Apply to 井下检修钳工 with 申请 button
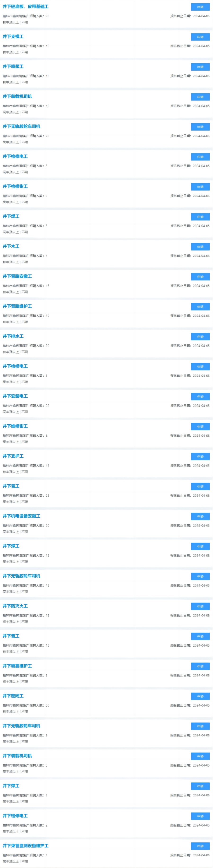Image resolution: width=213 pixels, height=868 pixels. click(200, 187)
